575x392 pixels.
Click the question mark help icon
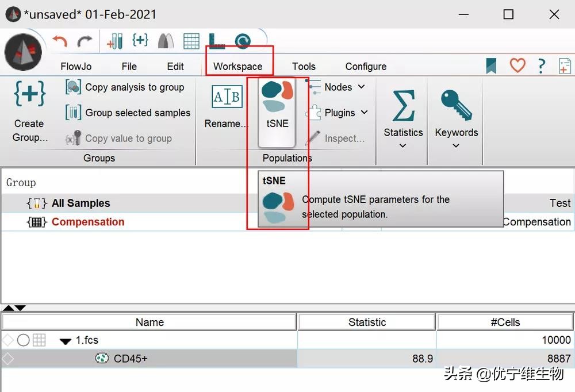(541, 66)
